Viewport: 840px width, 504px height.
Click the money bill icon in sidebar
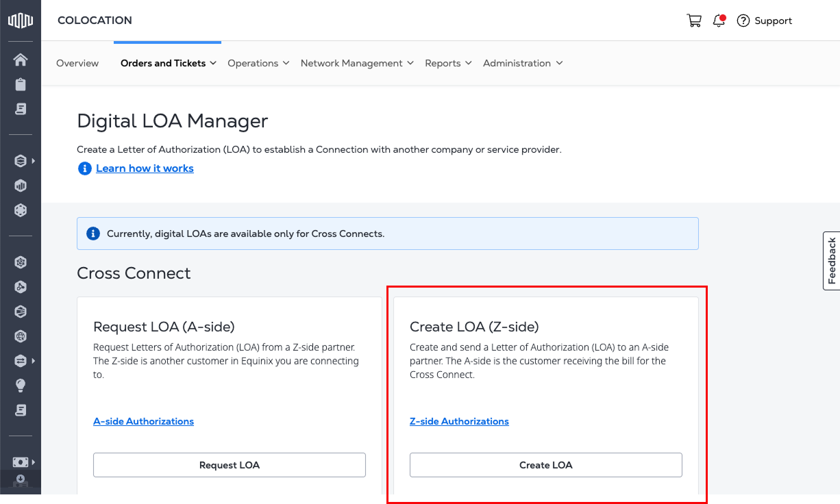click(21, 462)
